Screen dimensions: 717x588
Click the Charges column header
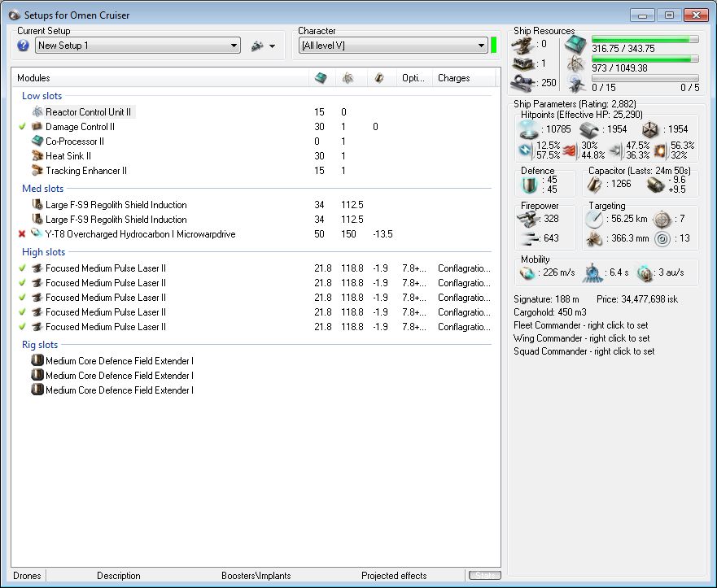(464, 78)
